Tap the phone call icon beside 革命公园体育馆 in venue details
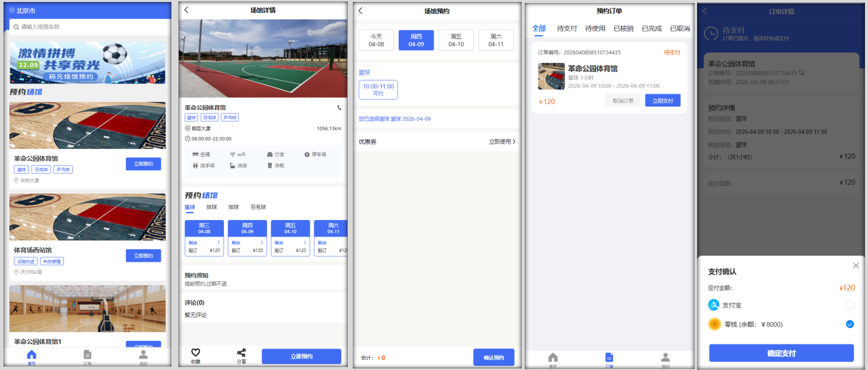Screen dimensions: 868x370 point(339,107)
